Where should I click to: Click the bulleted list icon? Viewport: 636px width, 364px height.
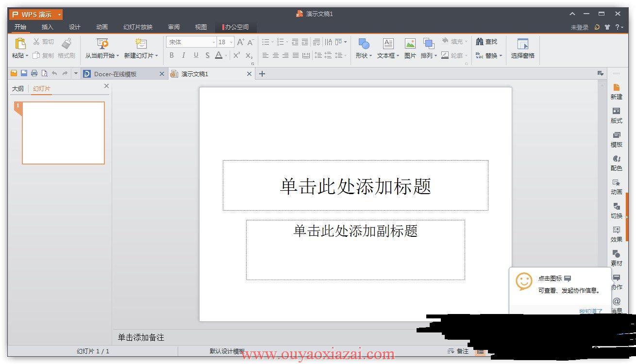pos(266,42)
